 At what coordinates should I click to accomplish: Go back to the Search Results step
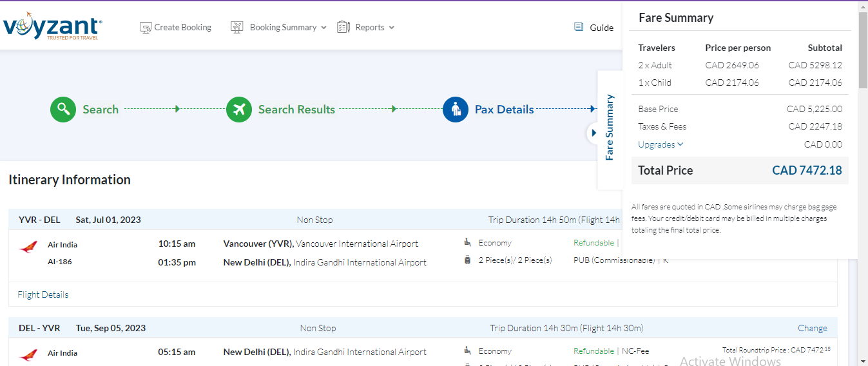296,110
